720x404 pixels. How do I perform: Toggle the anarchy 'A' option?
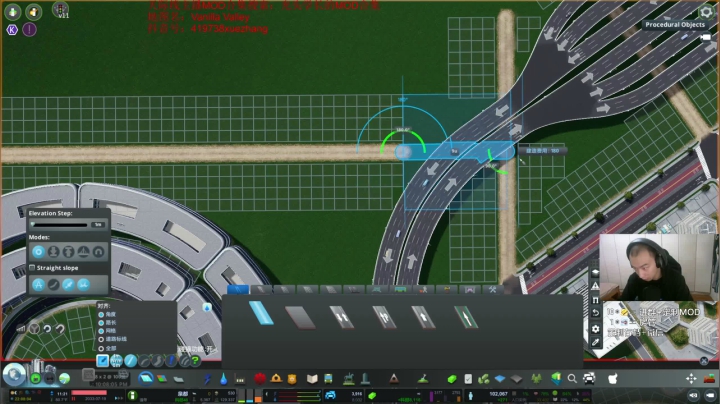coord(39,285)
